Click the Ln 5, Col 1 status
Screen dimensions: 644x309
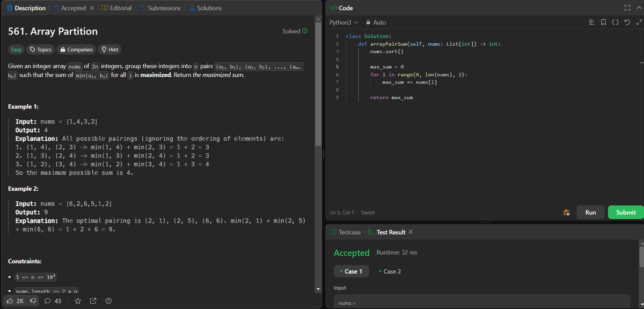click(342, 213)
